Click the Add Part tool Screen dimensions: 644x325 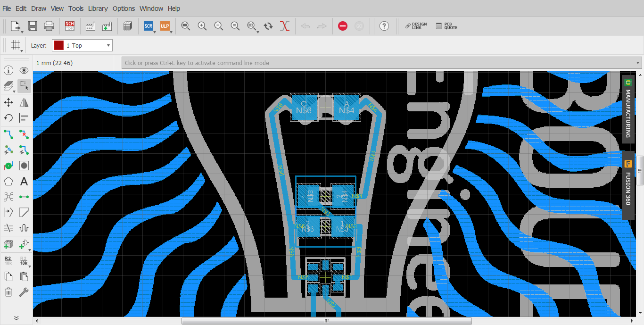point(8,244)
